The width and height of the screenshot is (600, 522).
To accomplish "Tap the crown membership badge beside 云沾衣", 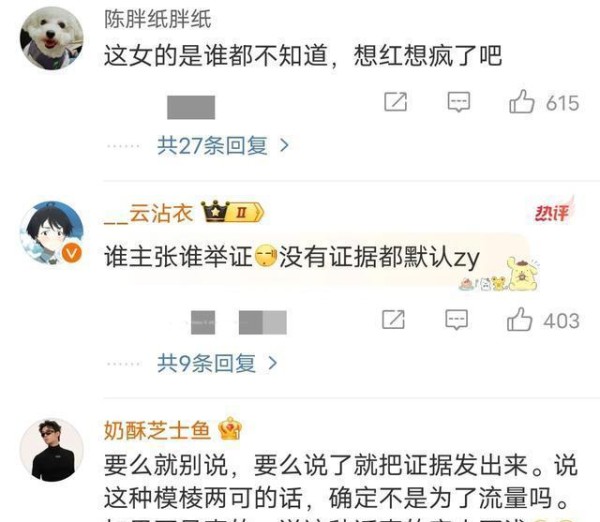I will pos(233,211).
